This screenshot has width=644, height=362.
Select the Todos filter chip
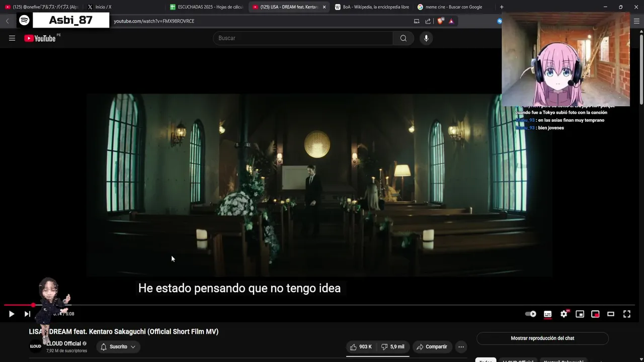[486, 360]
